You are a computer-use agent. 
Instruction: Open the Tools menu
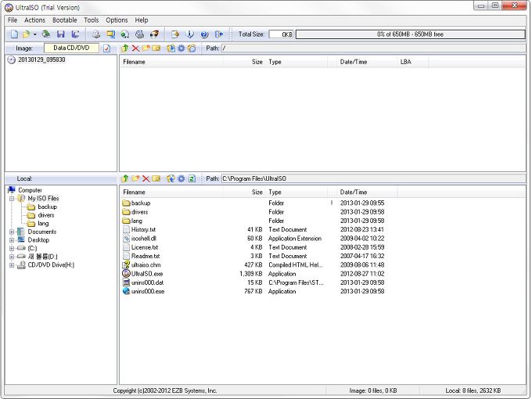pyautogui.click(x=92, y=20)
